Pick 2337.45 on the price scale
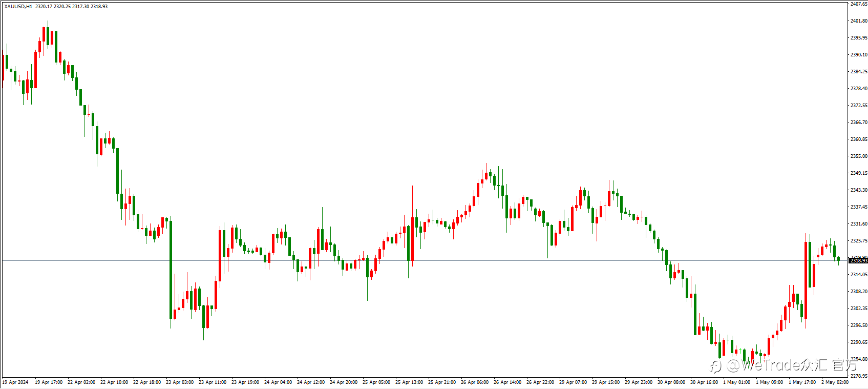The height and width of the screenshot is (389, 868). pos(859,207)
